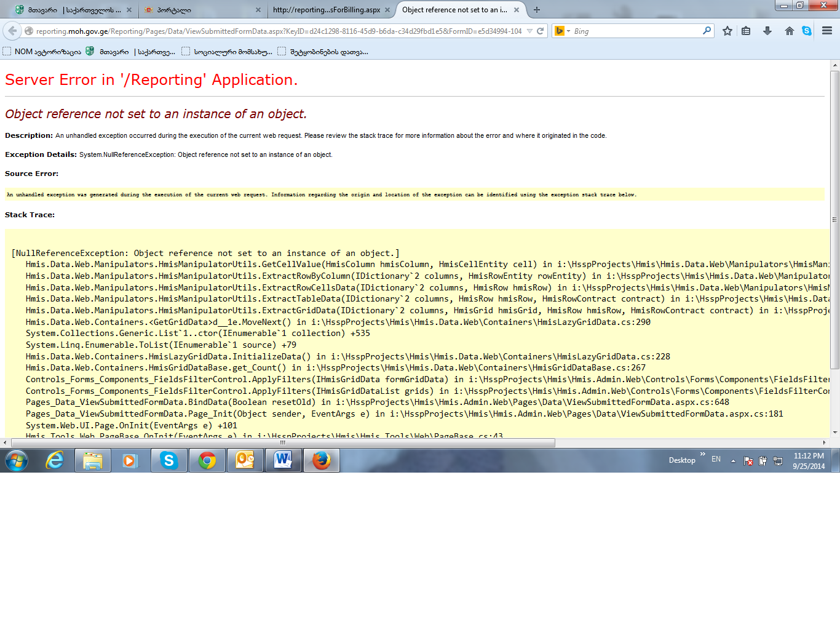
Task: Go to the Home page icon
Action: click(789, 31)
